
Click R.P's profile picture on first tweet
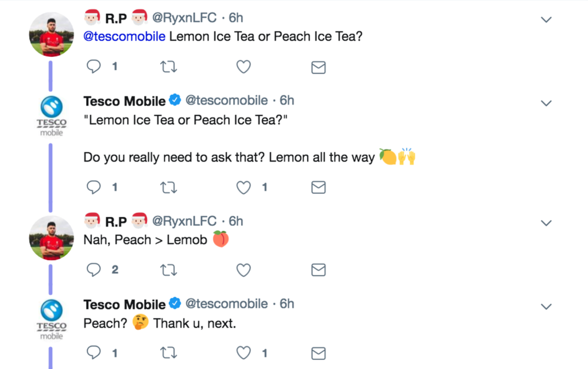coord(52,34)
